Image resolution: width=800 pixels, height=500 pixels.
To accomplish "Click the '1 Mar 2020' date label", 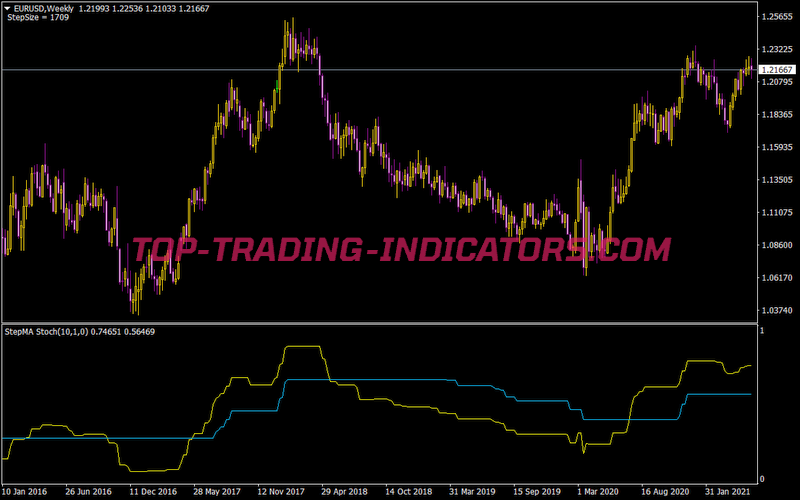I will tap(598, 492).
